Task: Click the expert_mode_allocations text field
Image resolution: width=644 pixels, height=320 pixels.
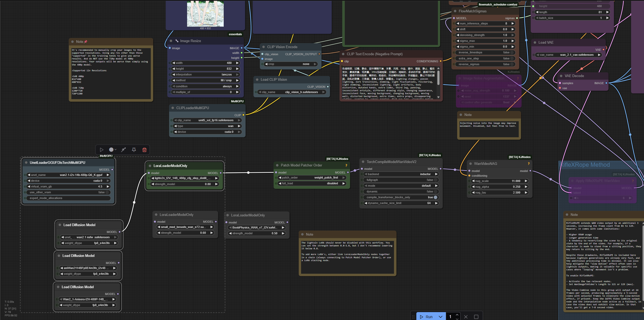Action: click(68, 198)
